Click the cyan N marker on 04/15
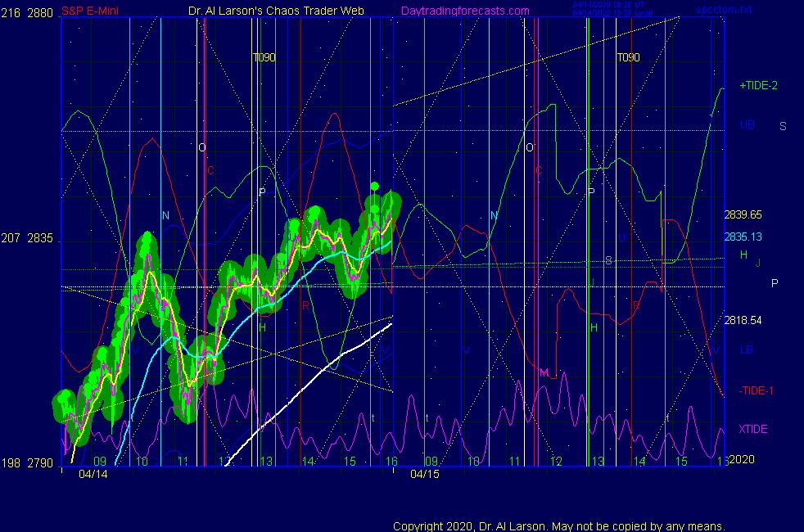 point(494,215)
